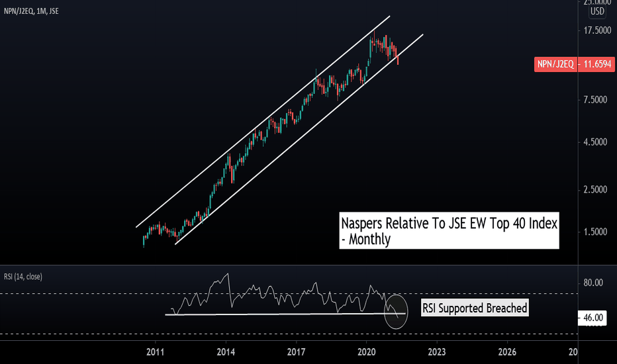Image resolution: width=617 pixels, height=364 pixels.
Task: Click the 2026 time axis label
Action: (x=507, y=352)
